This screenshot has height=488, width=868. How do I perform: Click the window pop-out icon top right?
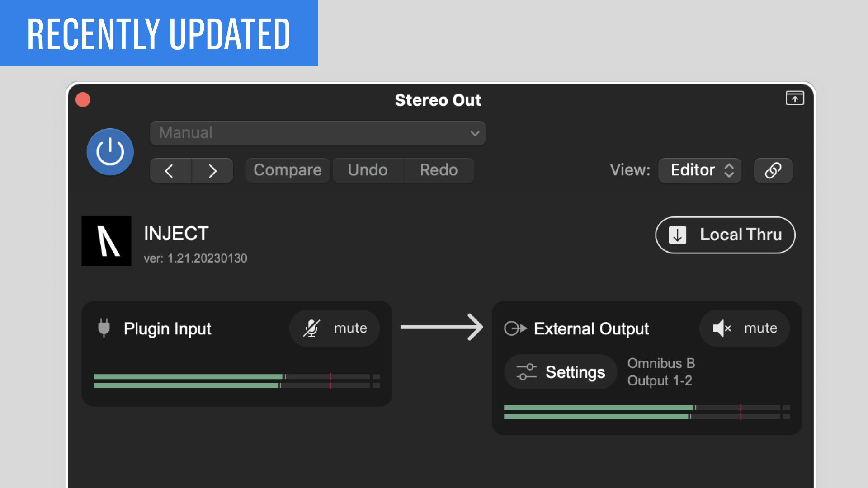[795, 98]
